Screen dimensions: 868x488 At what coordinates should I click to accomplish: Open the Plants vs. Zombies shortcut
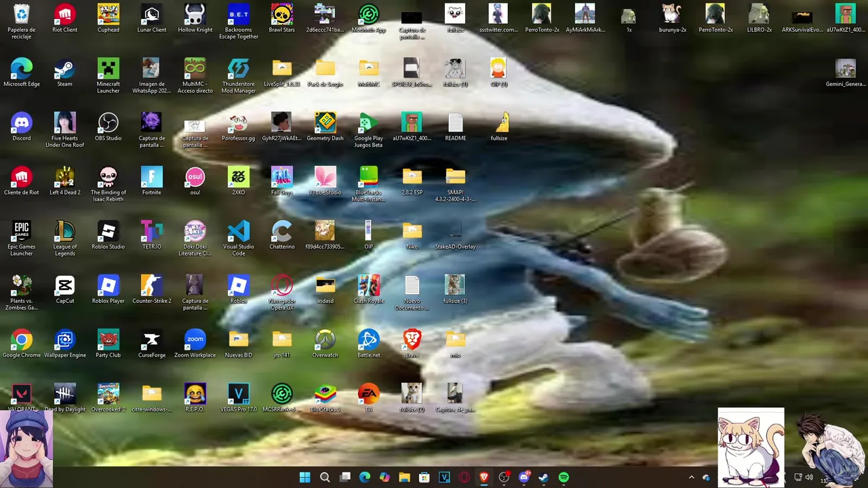[x=22, y=293]
